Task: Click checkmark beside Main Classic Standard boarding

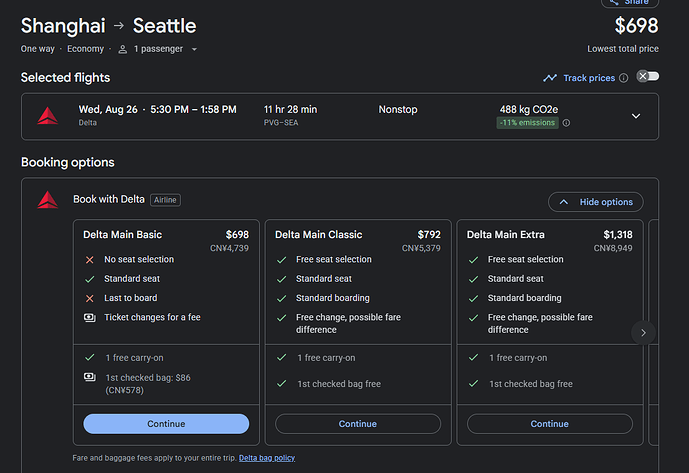Action: (282, 298)
